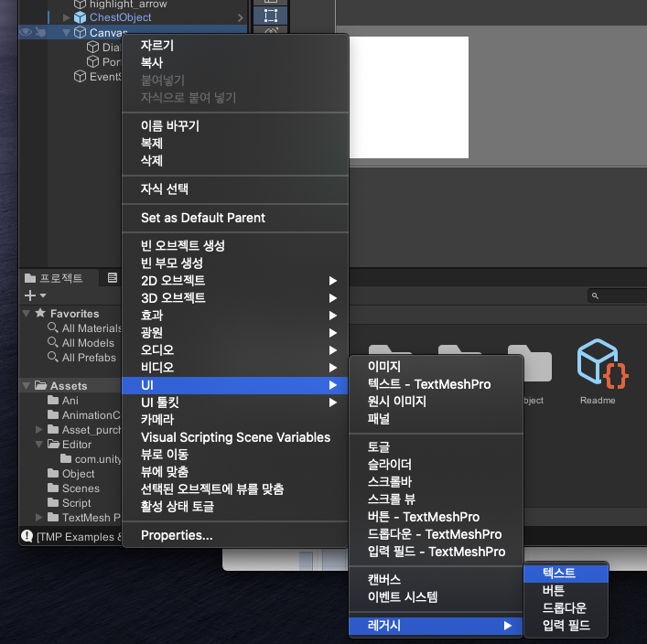Collapse the Favorites section

[x=27, y=314]
